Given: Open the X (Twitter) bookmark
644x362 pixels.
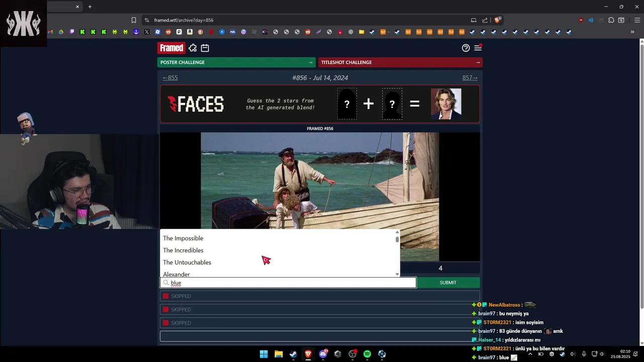Looking at the screenshot, I should pos(146,32).
